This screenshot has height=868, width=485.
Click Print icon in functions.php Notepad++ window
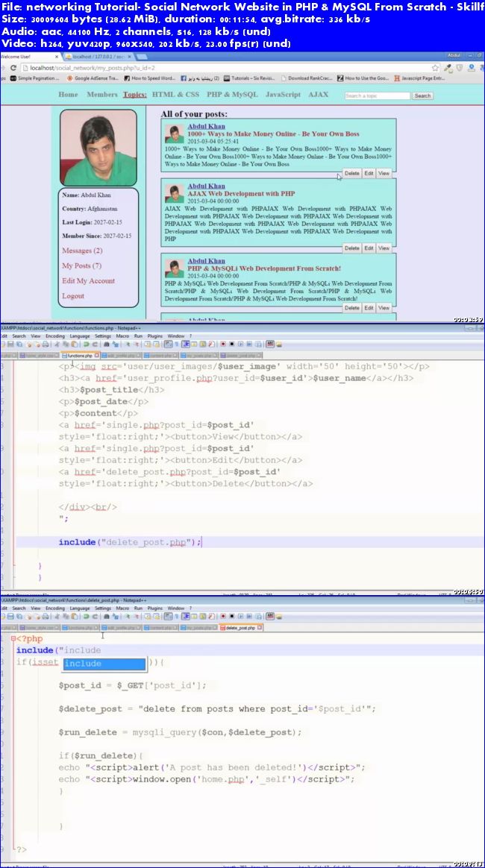click(44, 344)
